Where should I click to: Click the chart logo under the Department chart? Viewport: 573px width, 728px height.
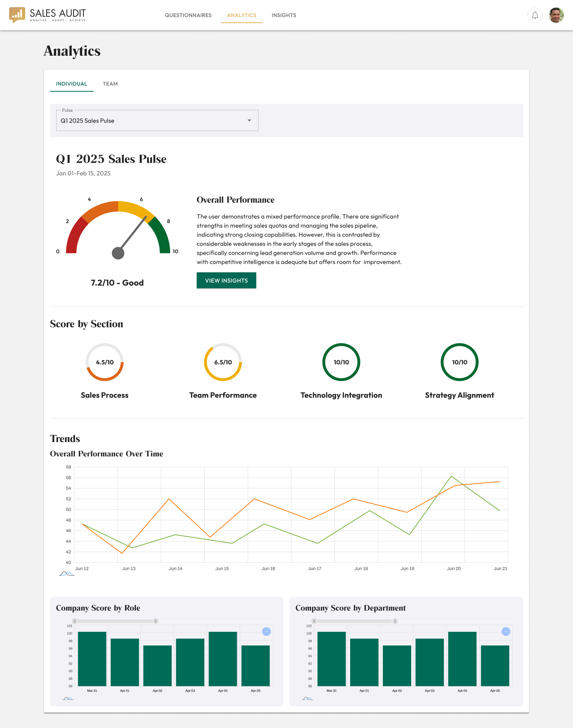coord(308,698)
